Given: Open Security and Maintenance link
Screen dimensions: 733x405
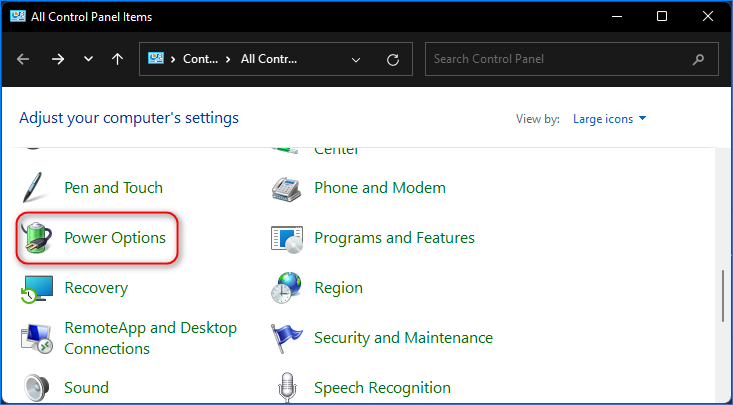Looking at the screenshot, I should (403, 338).
